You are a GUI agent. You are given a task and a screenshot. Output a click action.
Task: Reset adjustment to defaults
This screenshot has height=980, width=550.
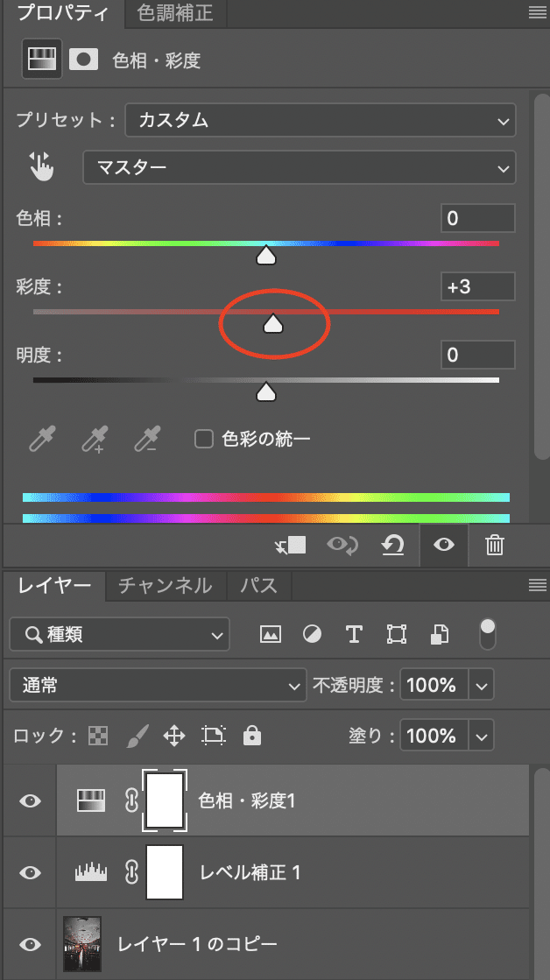(392, 545)
